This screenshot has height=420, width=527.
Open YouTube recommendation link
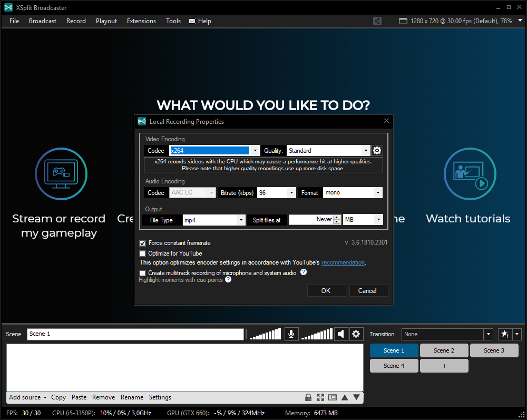pyautogui.click(x=343, y=262)
